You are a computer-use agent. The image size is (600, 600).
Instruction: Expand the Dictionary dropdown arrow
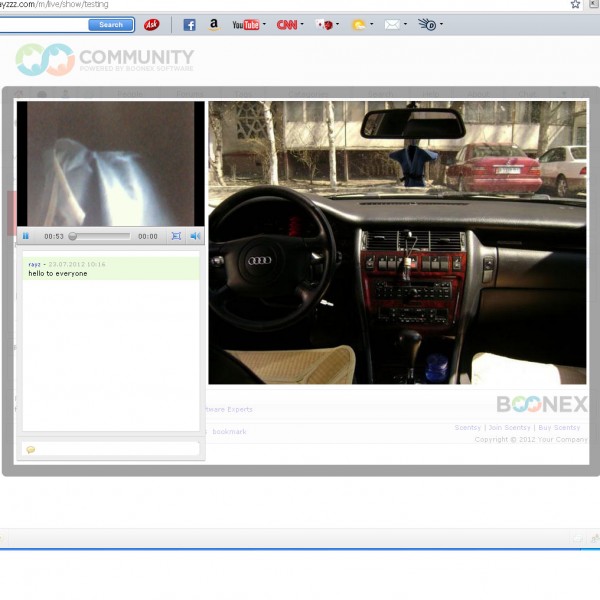(x=441, y=24)
